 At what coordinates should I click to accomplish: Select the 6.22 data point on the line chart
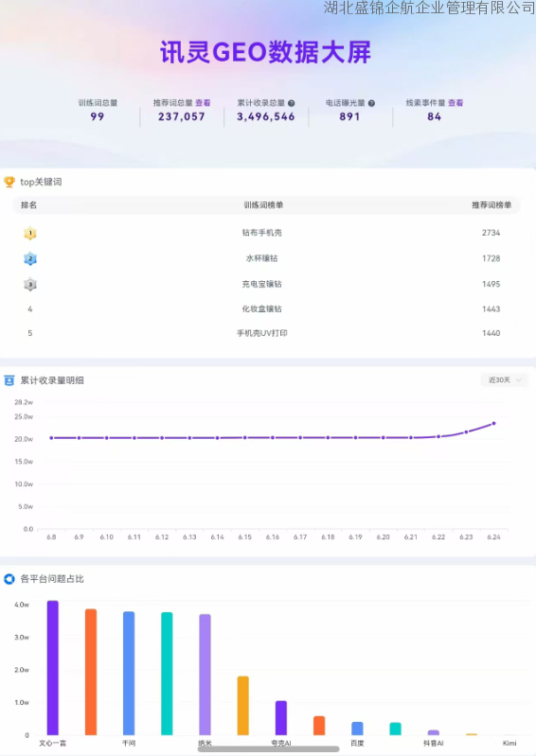click(438, 436)
